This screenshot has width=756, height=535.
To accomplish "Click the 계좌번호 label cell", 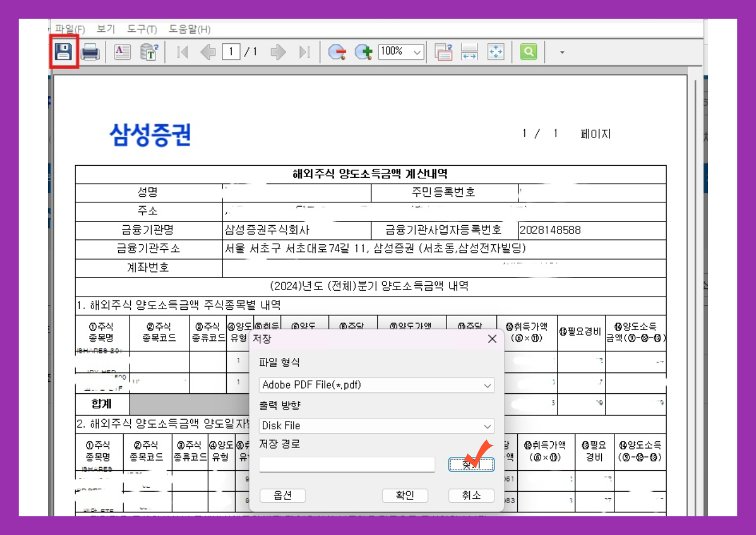I will pyautogui.click(x=148, y=268).
